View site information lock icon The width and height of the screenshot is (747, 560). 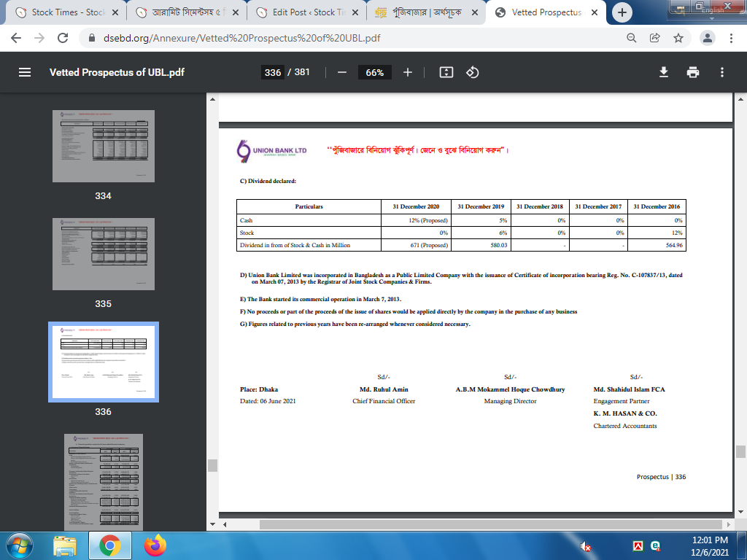point(92,38)
